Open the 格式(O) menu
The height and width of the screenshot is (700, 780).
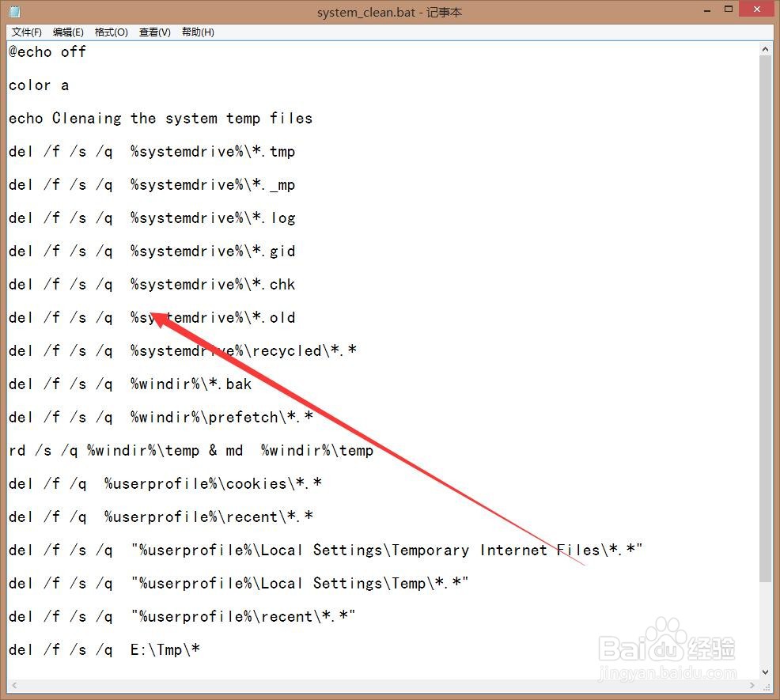tap(111, 32)
